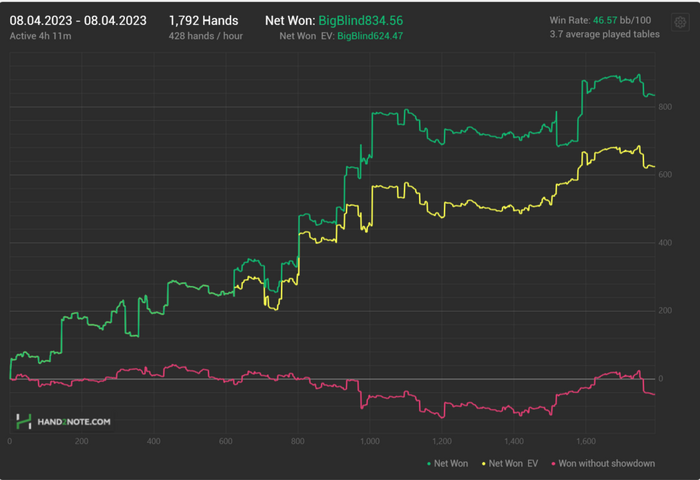This screenshot has width=700, height=480.
Task: Toggle the Net Won EV legend series
Action: click(x=509, y=463)
